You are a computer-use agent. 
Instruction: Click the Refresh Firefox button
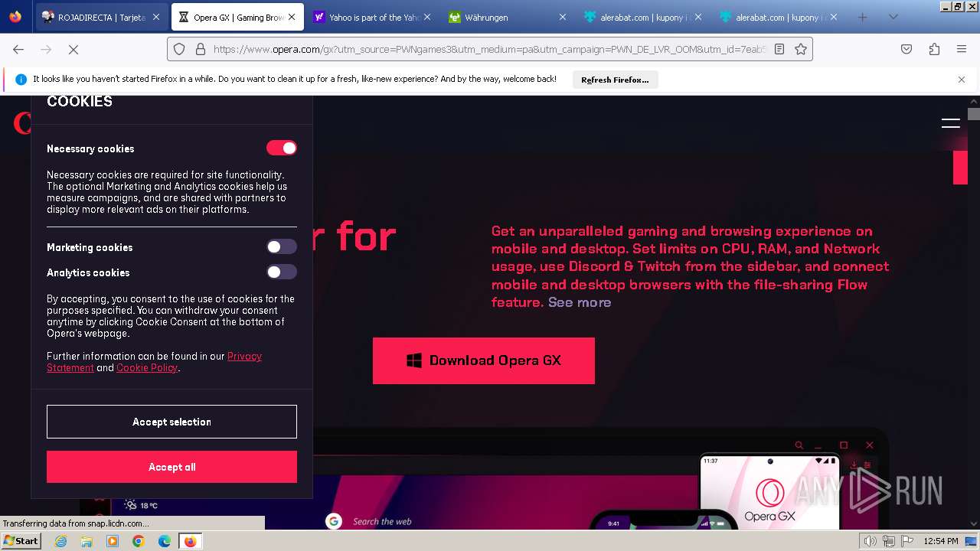click(x=615, y=80)
